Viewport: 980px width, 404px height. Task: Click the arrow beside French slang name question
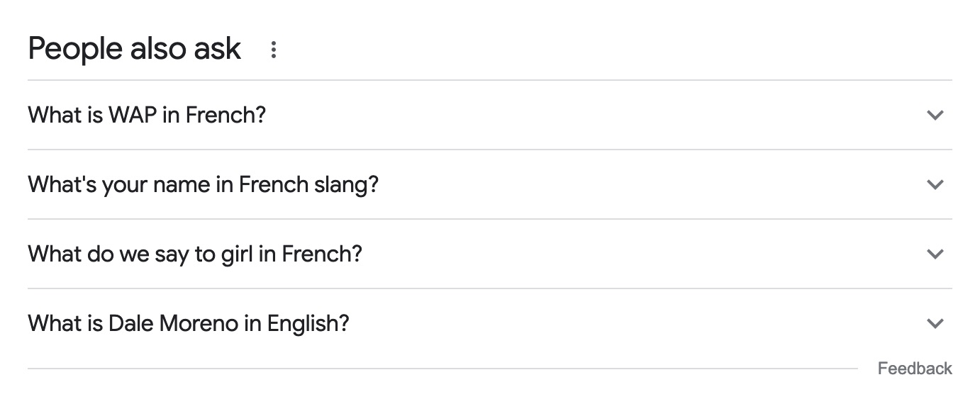tap(935, 184)
